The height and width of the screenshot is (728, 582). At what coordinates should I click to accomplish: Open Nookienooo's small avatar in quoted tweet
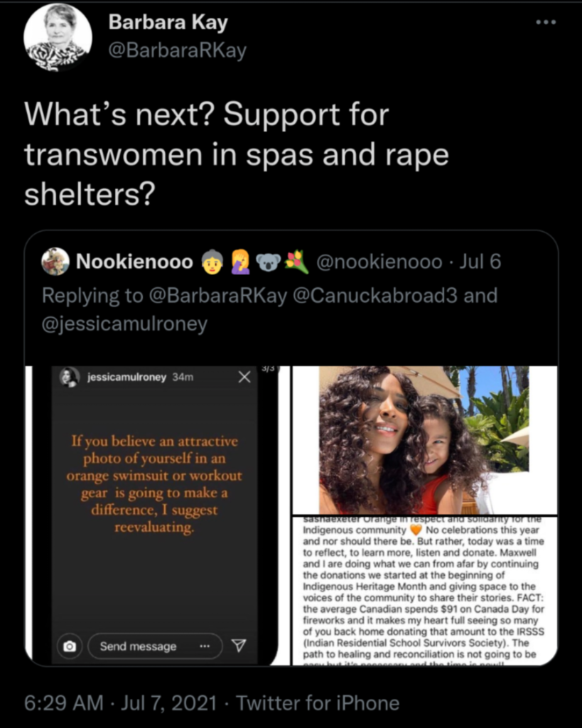tap(55, 262)
